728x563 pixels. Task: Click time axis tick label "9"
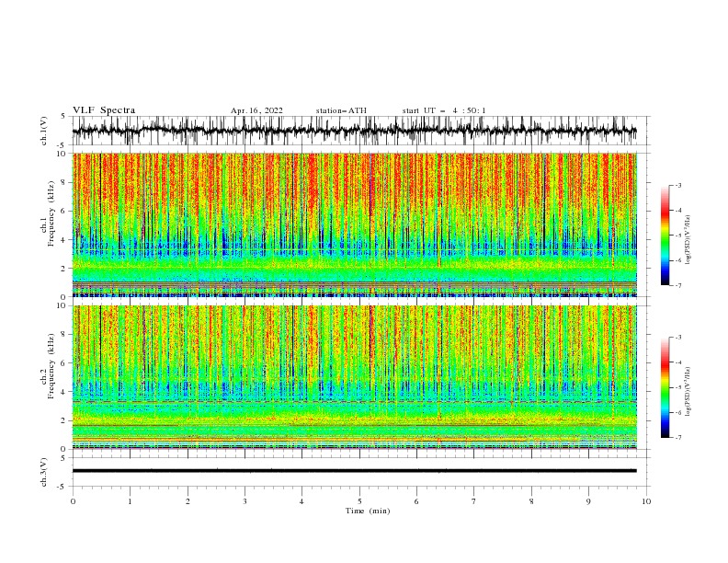pos(588,501)
